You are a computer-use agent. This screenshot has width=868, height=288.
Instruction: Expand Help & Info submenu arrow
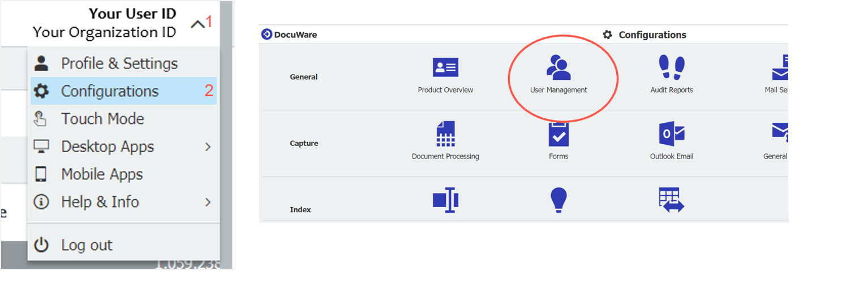208,202
